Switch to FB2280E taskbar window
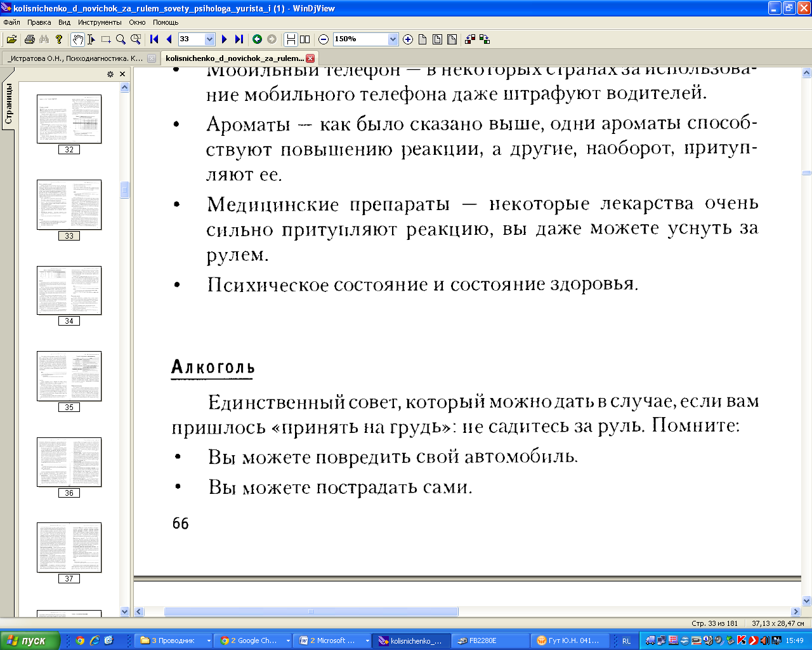Viewport: 812px width, 650px height. pos(490,640)
